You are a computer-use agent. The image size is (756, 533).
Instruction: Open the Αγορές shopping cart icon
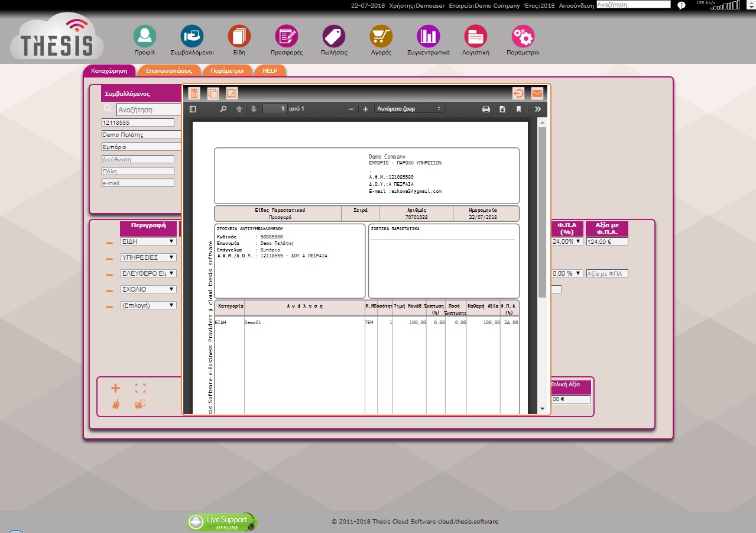pyautogui.click(x=381, y=37)
